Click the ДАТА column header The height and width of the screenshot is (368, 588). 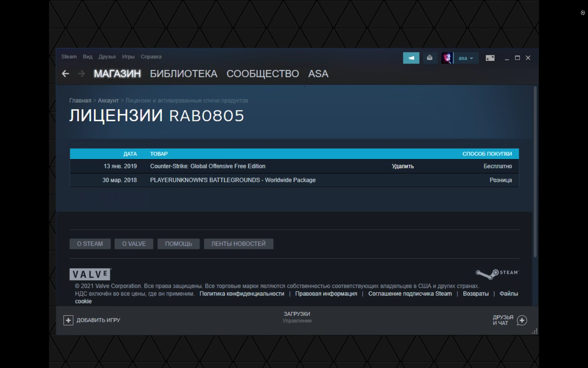130,154
